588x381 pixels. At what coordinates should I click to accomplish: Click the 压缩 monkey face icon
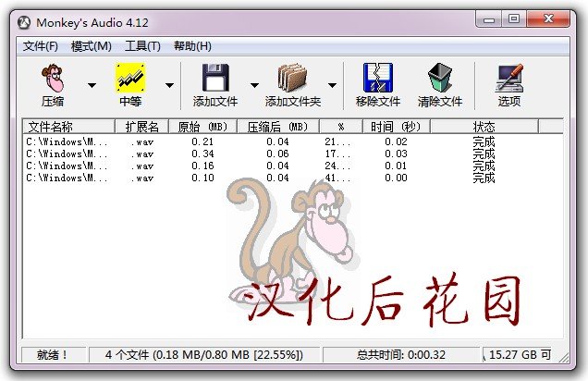(x=52, y=78)
